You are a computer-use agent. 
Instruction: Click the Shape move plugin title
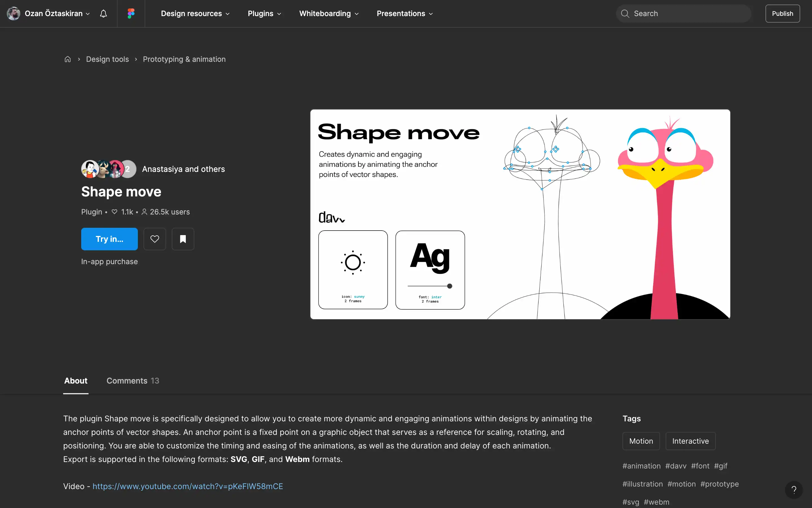[x=121, y=192]
